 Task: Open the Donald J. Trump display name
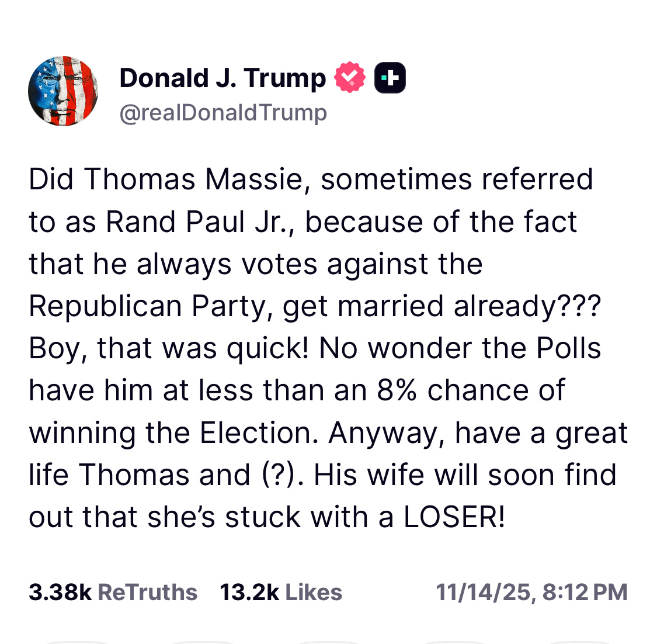223,78
